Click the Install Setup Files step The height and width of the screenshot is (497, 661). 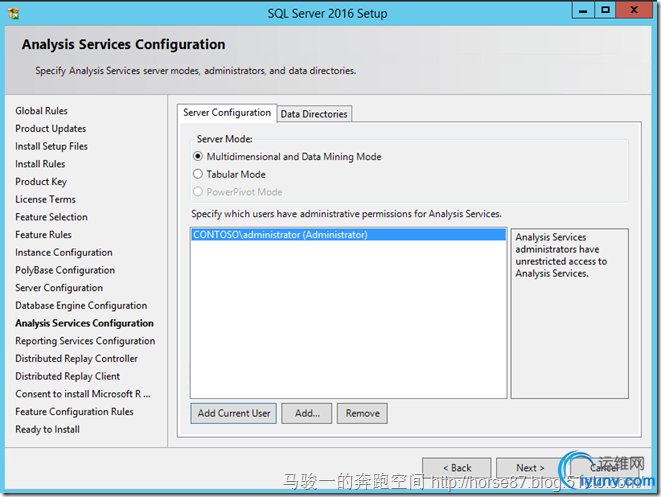click(51, 146)
